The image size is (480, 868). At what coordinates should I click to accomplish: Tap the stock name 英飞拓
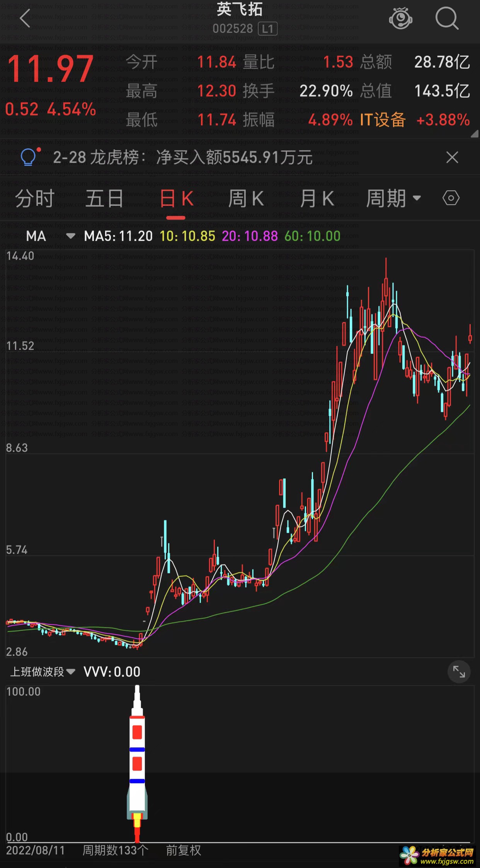240,9
